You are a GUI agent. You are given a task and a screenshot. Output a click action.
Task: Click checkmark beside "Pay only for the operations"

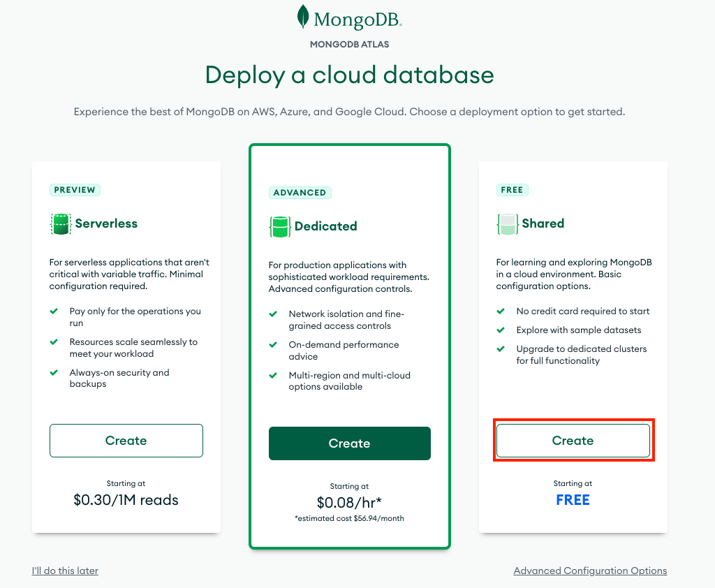(54, 311)
